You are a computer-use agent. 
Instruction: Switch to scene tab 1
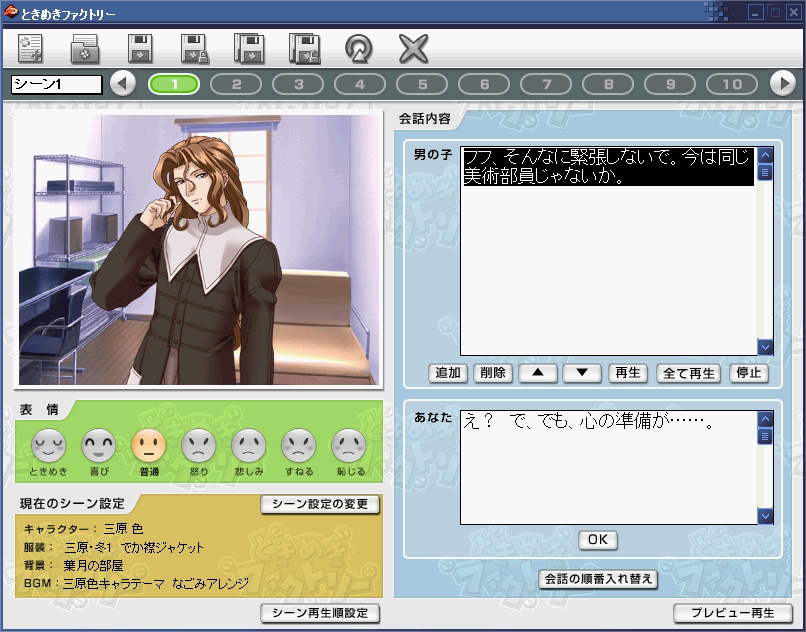tap(174, 84)
